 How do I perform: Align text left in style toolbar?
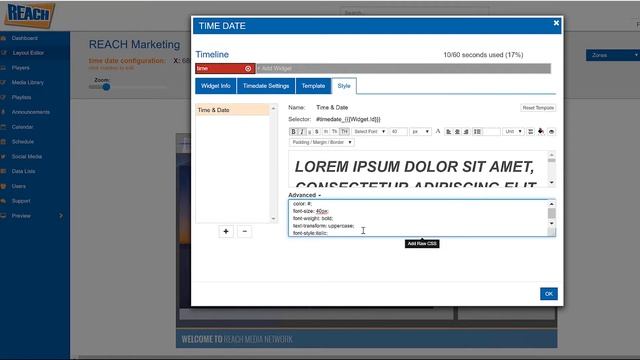449,131
